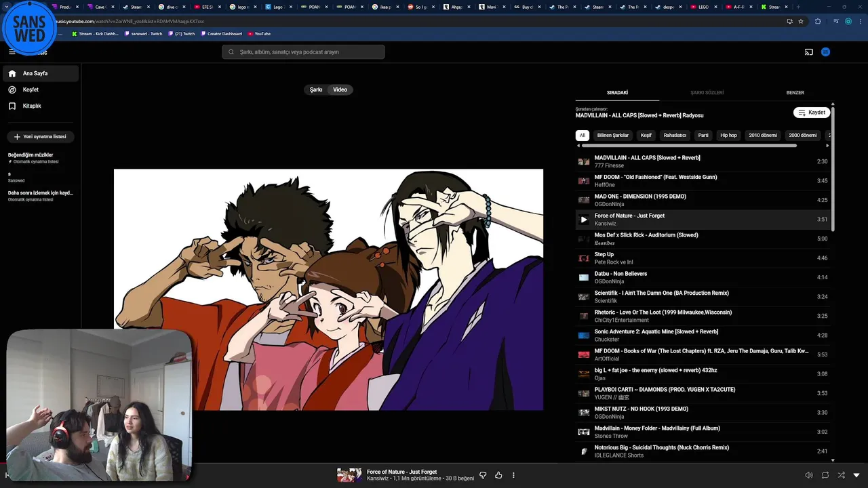Select the Hip hop filter chip
Image resolution: width=868 pixels, height=488 pixels.
tap(728, 135)
